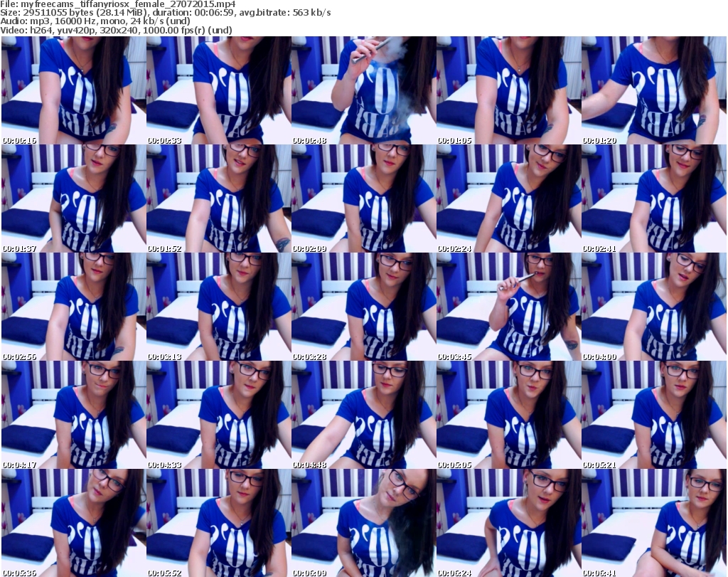Image resolution: width=728 pixels, height=577 pixels.
Task: Choose the thumbnail marked 00:01:20
Action: (654, 90)
